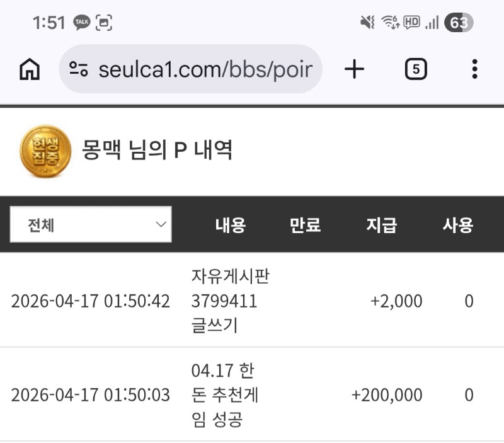Tap the screen capture status icon

click(x=104, y=23)
